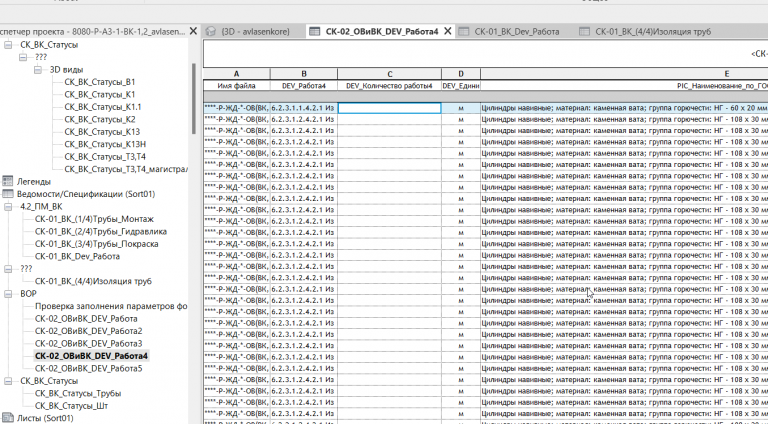Open СК-01_ВК_Dev_Работа in browser tree
Screen dimensions: 768x424
(77, 257)
